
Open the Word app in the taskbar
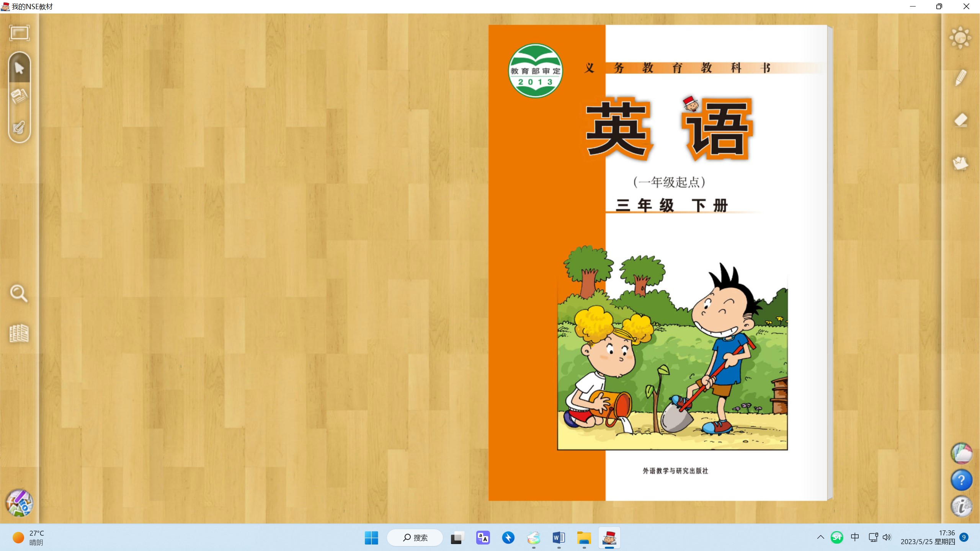coord(559,538)
